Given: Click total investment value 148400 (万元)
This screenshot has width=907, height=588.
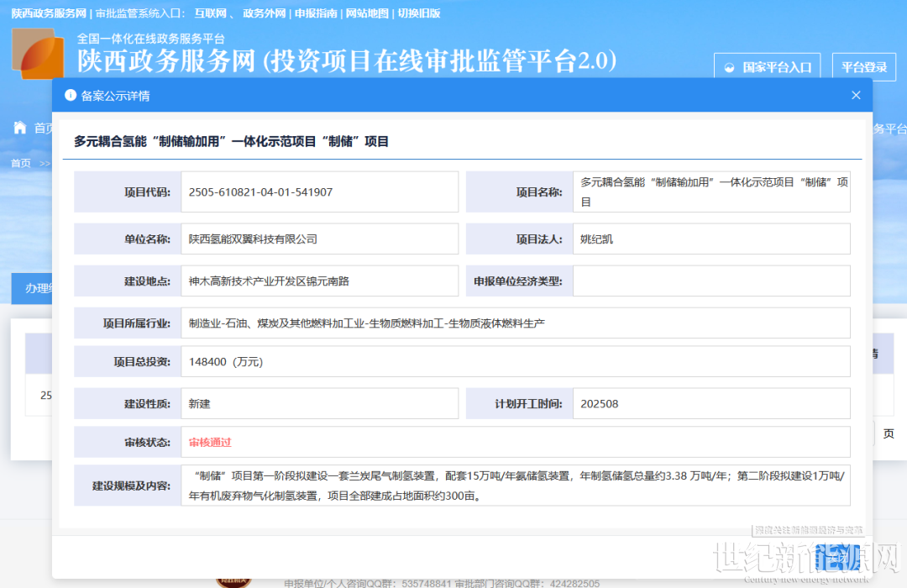Looking at the screenshot, I should (226, 362).
